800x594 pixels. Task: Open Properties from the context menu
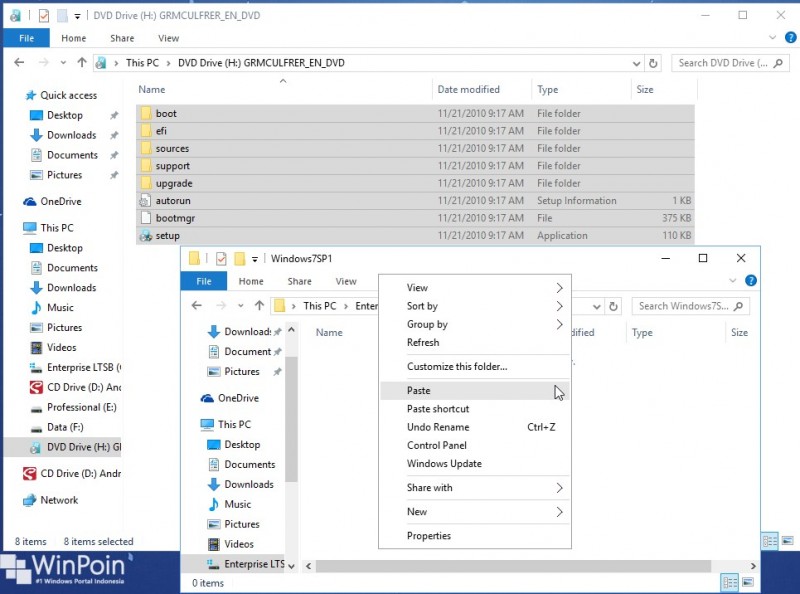[x=475, y=536]
